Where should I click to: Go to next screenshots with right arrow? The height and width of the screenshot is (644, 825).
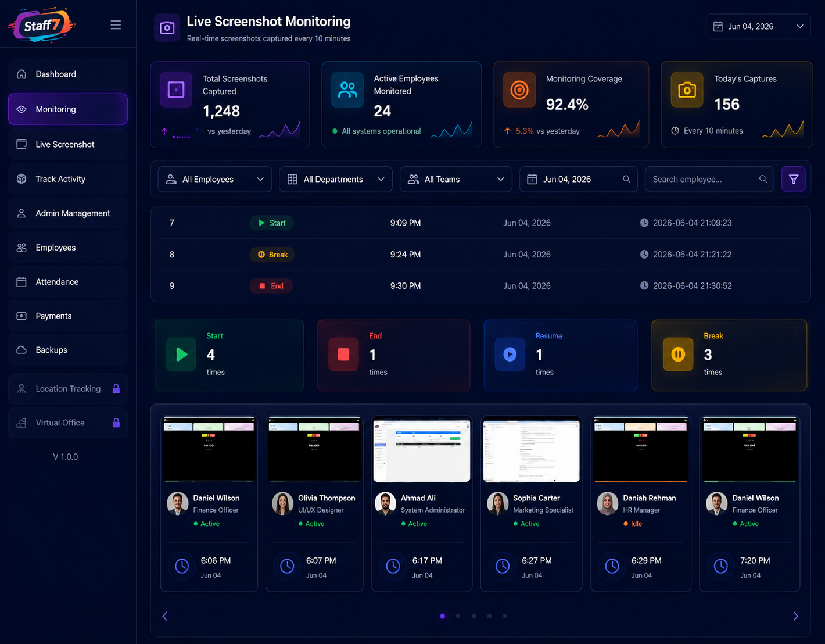pos(795,616)
